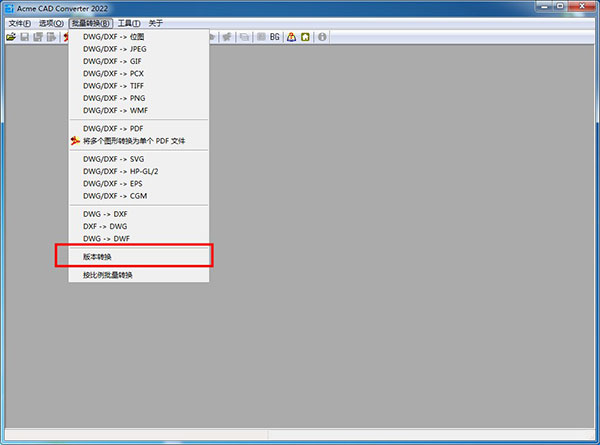Select DWG/DXF -> SVG conversion
The height and width of the screenshot is (445, 600).
139,159
